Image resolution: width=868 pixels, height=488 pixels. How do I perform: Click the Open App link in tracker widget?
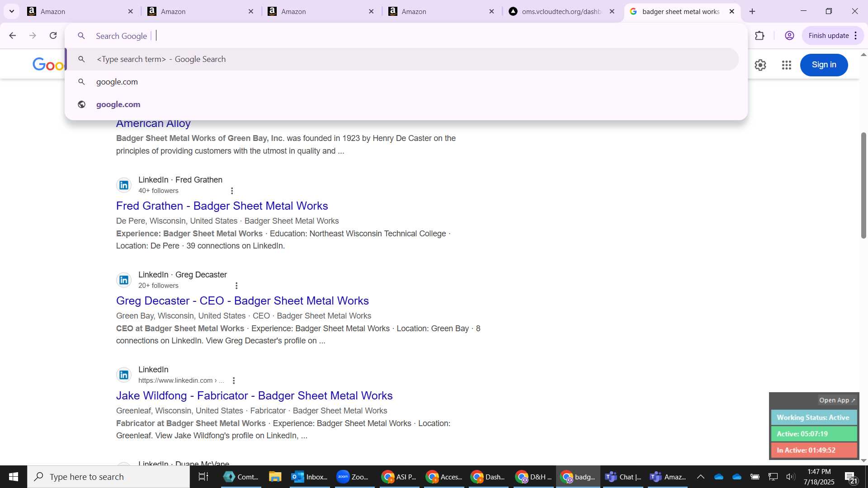click(837, 400)
